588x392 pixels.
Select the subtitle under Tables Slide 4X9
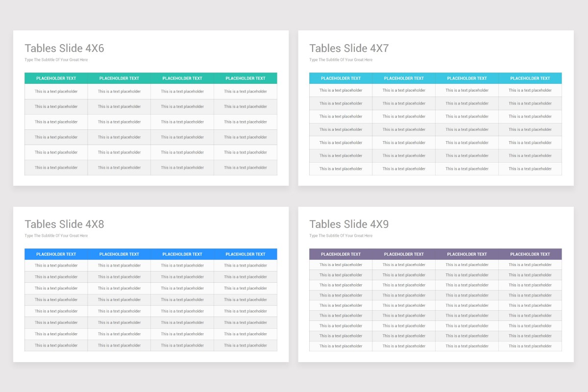tap(341, 236)
